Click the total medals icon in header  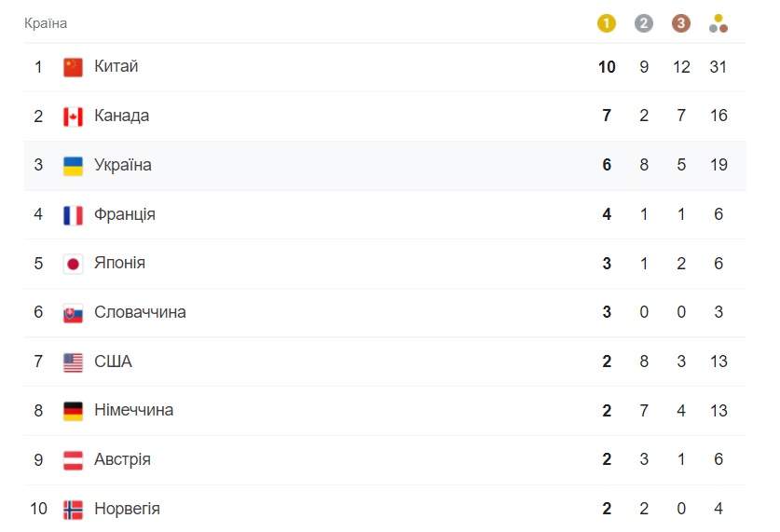pyautogui.click(x=718, y=23)
